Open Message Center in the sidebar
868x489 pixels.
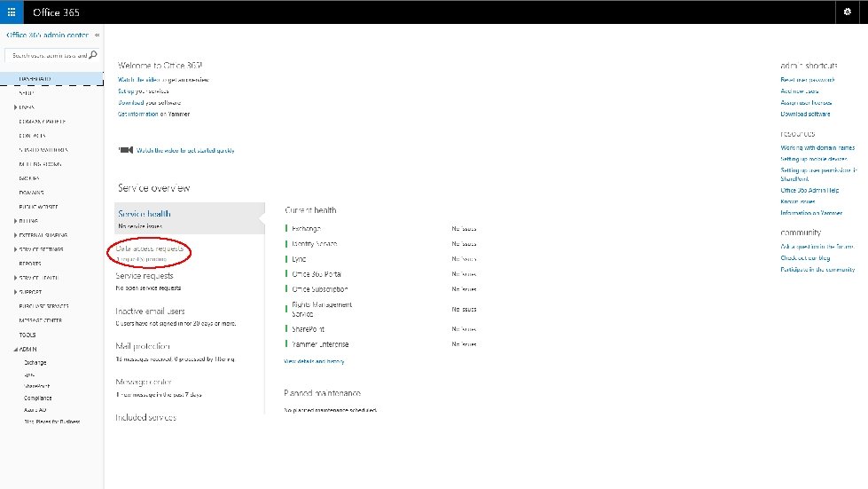pyautogui.click(x=41, y=320)
